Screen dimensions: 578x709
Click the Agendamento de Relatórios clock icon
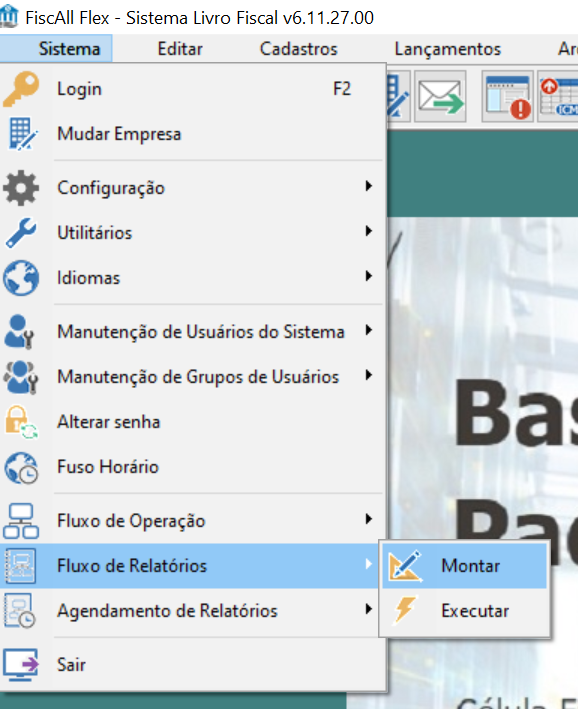click(x=19, y=611)
